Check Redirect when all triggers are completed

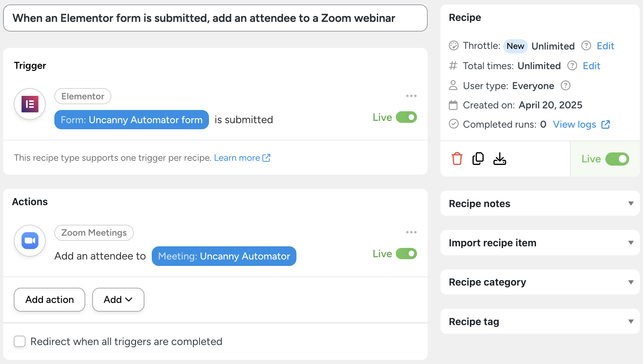pos(20,341)
